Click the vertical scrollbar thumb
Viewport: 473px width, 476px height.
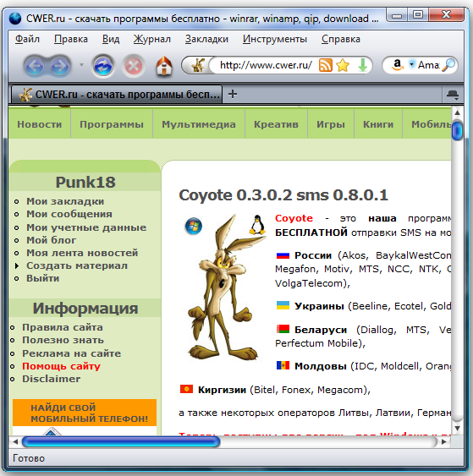click(457, 130)
